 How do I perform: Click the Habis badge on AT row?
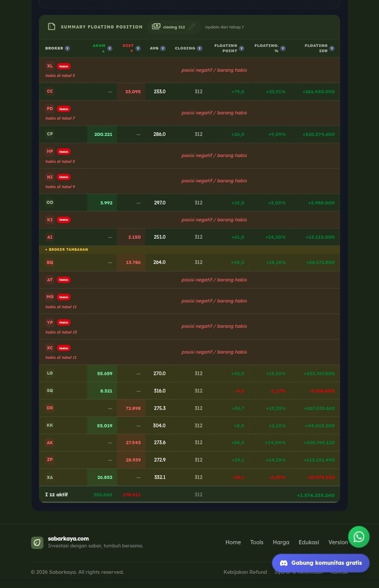pyautogui.click(x=64, y=280)
